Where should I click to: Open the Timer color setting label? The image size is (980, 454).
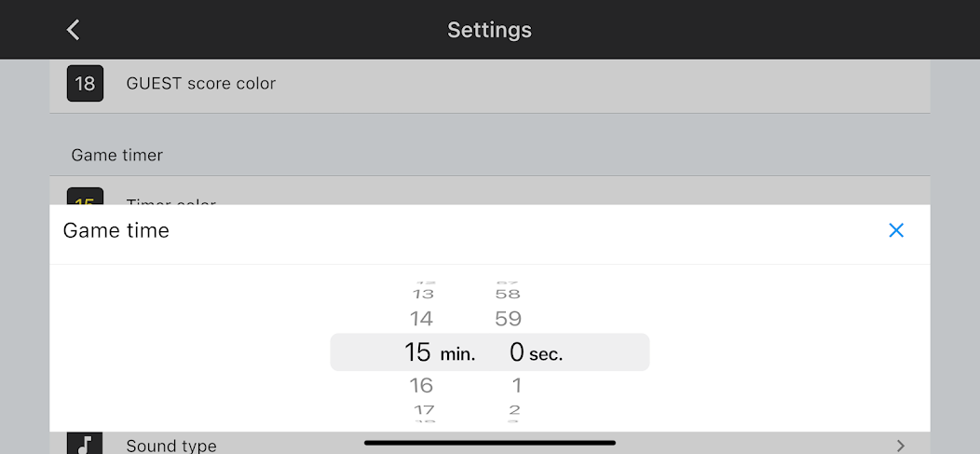(171, 199)
